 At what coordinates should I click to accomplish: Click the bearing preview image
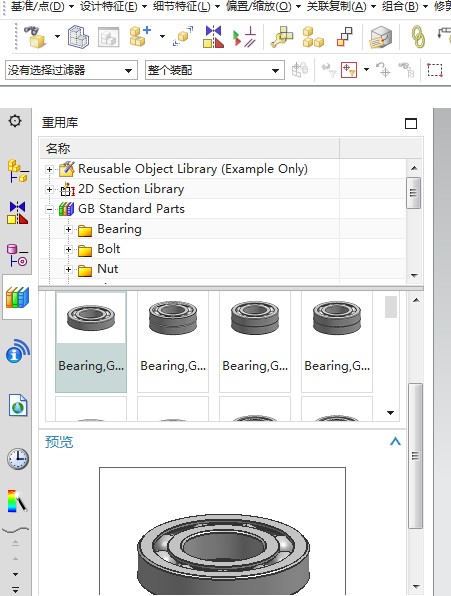(222, 531)
